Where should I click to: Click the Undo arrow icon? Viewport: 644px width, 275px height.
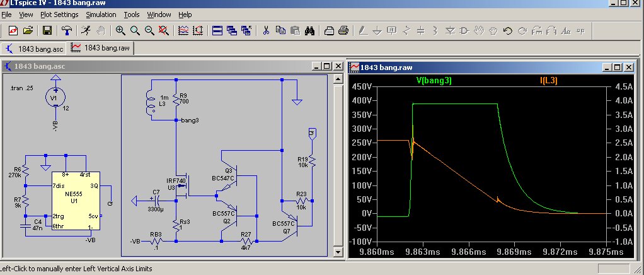tap(507, 30)
